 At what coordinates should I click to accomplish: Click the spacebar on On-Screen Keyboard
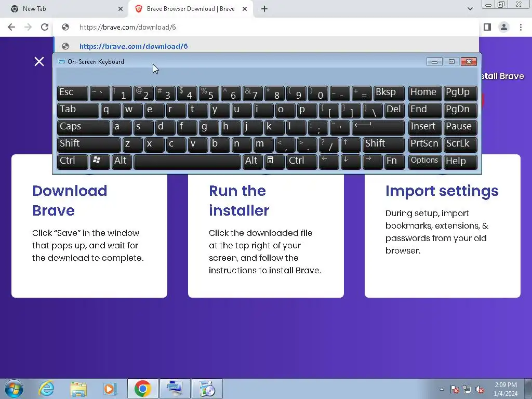187,161
